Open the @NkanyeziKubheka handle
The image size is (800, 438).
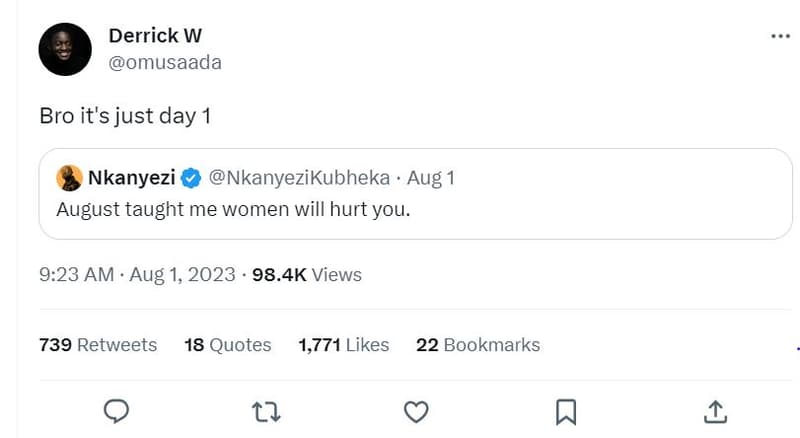point(300,178)
